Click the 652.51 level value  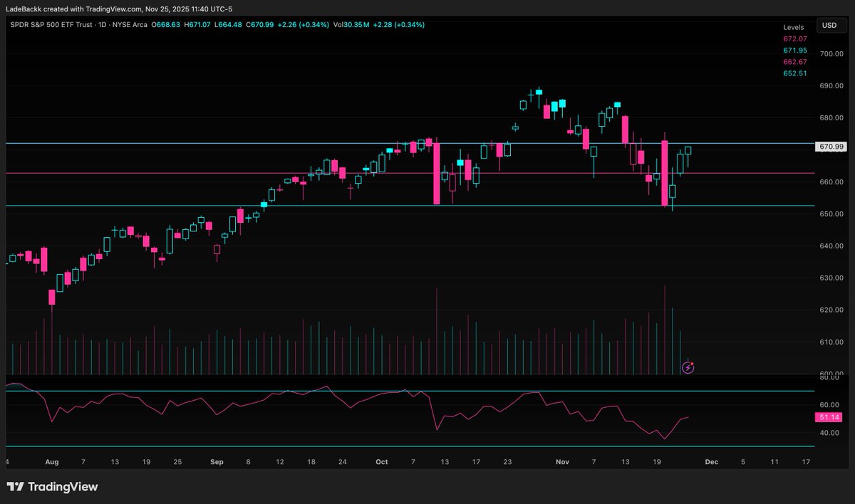tap(794, 74)
